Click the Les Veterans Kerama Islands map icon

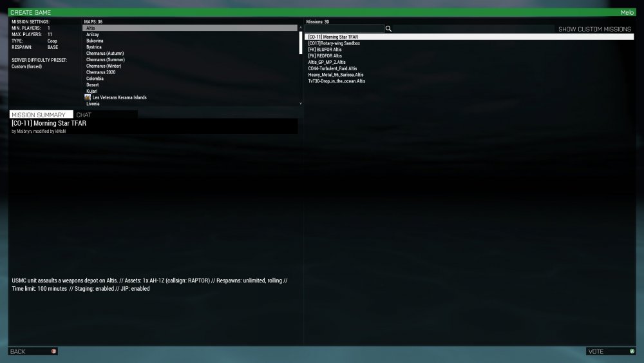coord(88,97)
